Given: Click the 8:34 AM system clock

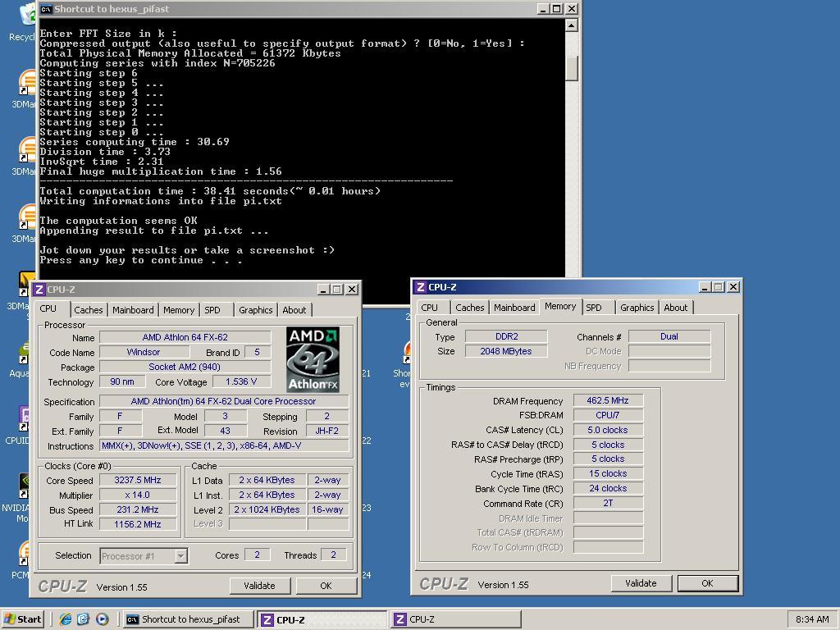Looking at the screenshot, I should pos(811,619).
